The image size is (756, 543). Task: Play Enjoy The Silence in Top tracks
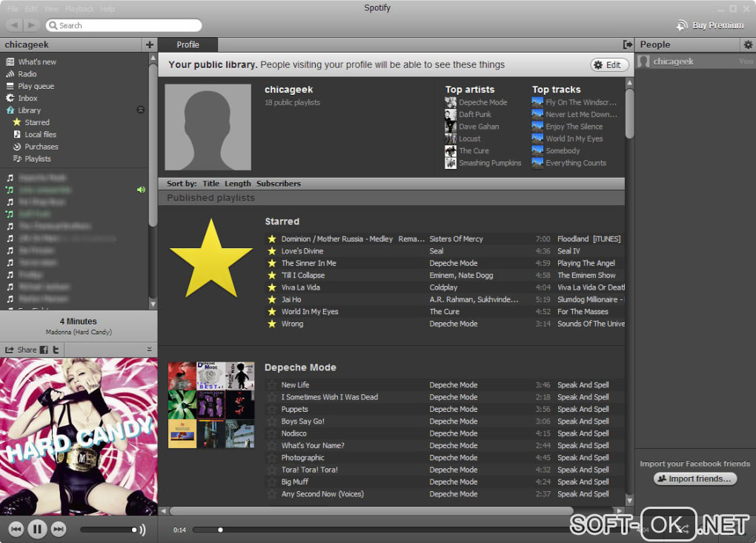(574, 126)
